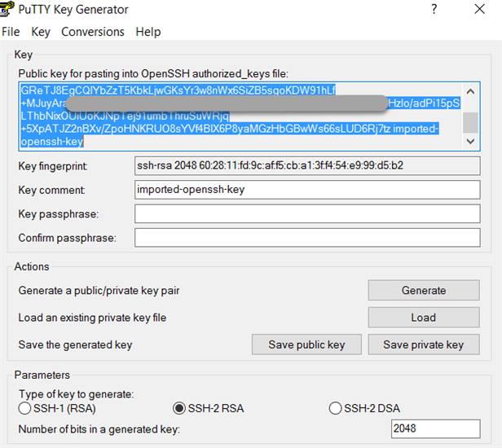
Task: Click the Key fingerprint field
Action: pos(307,166)
